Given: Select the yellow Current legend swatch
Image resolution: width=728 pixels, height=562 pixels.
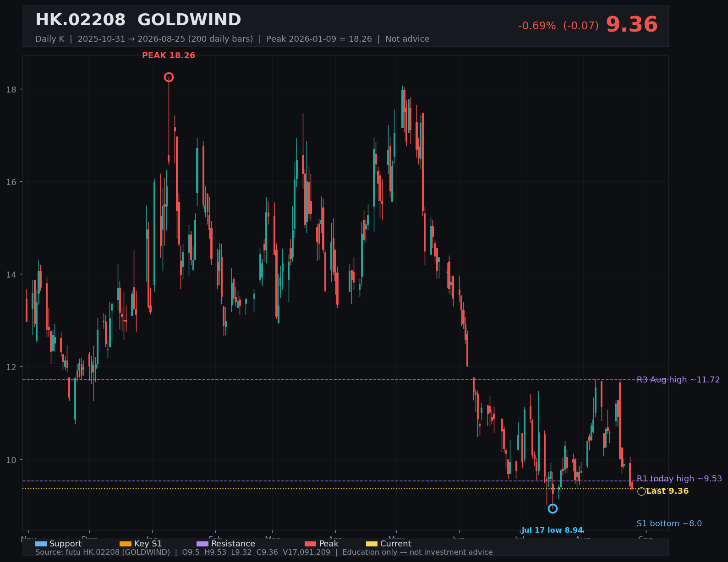Looking at the screenshot, I should (x=372, y=544).
